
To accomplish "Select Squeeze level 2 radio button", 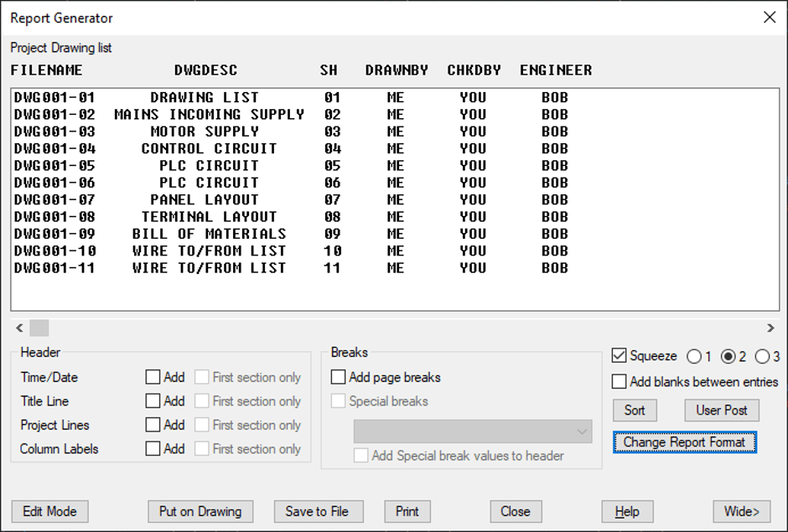I will 728,356.
